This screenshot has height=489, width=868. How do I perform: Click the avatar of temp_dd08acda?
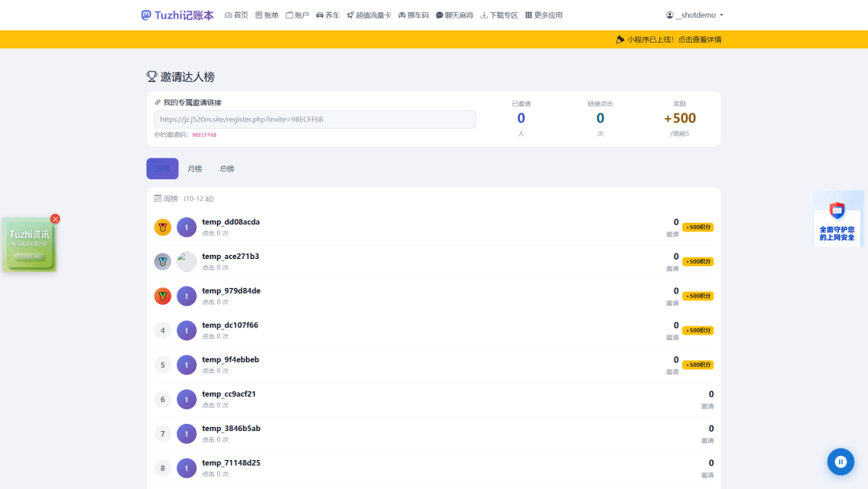pyautogui.click(x=186, y=227)
